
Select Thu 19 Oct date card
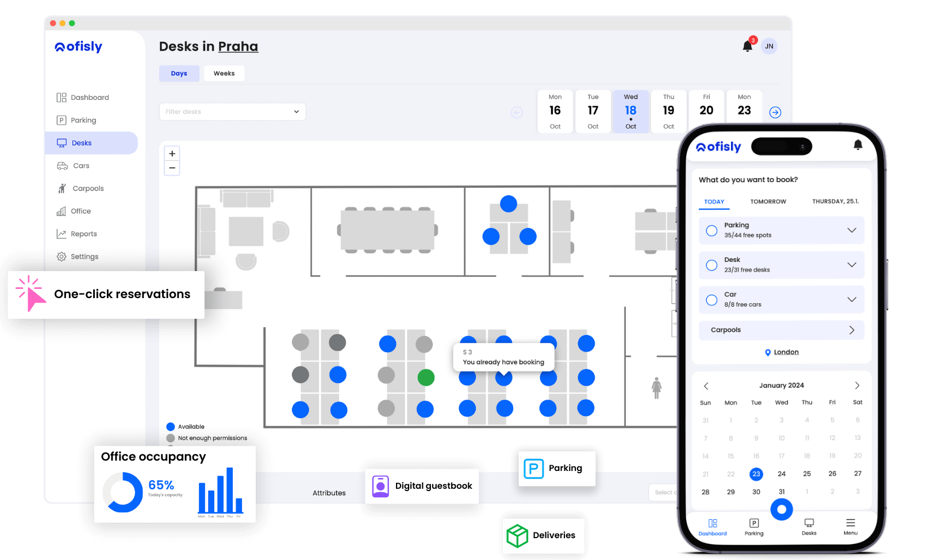tap(669, 111)
